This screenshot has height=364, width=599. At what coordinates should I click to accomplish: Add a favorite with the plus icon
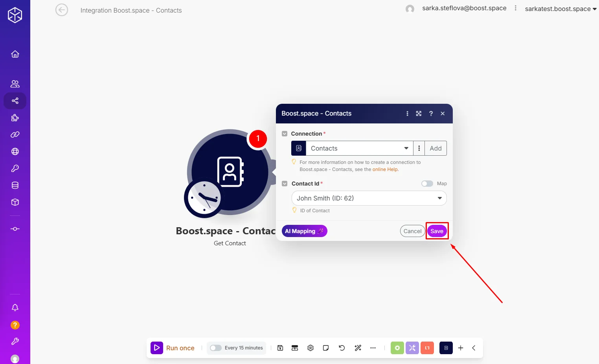461,348
